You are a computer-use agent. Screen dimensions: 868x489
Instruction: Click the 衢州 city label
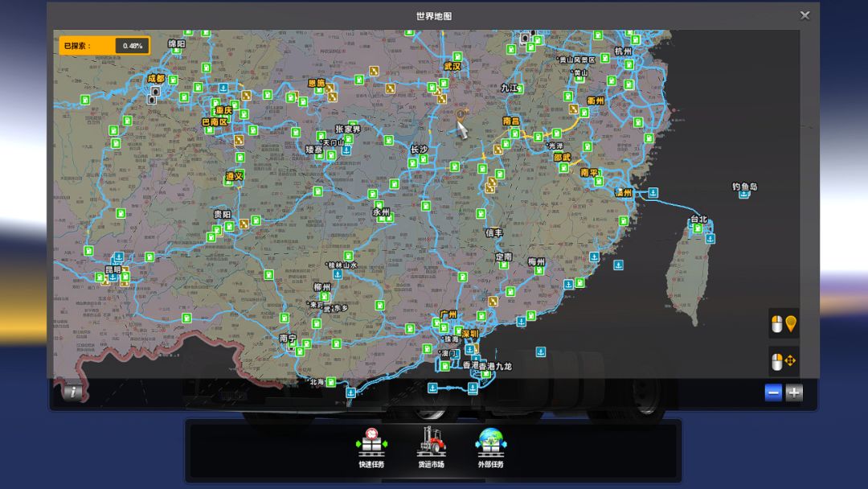coord(596,101)
